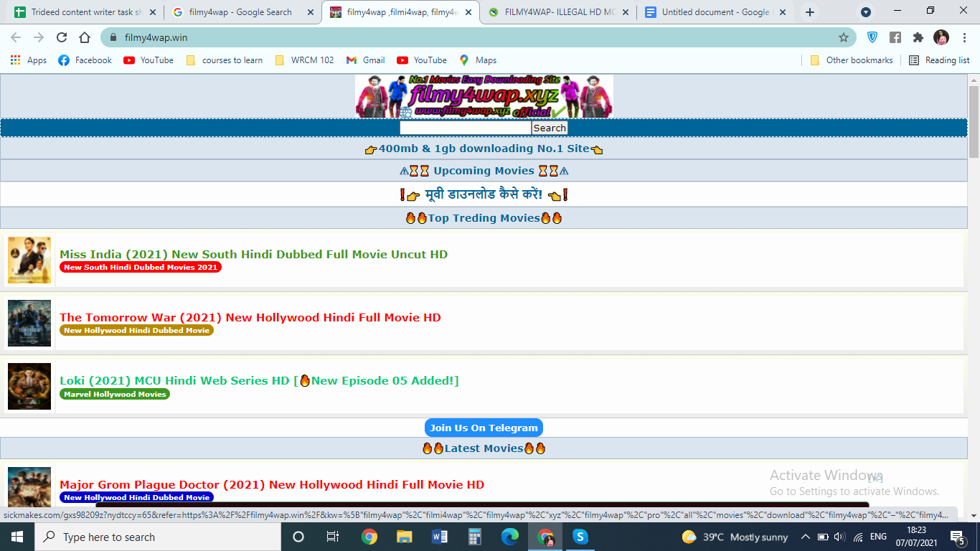Open Calculator from the taskbar
The height and width of the screenshot is (551, 980).
pos(475,537)
